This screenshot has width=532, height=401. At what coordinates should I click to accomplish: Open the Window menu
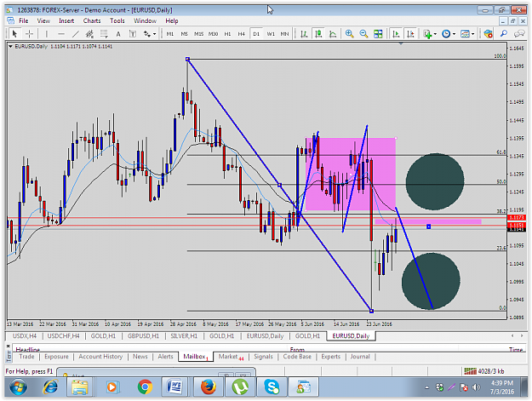[x=145, y=20]
